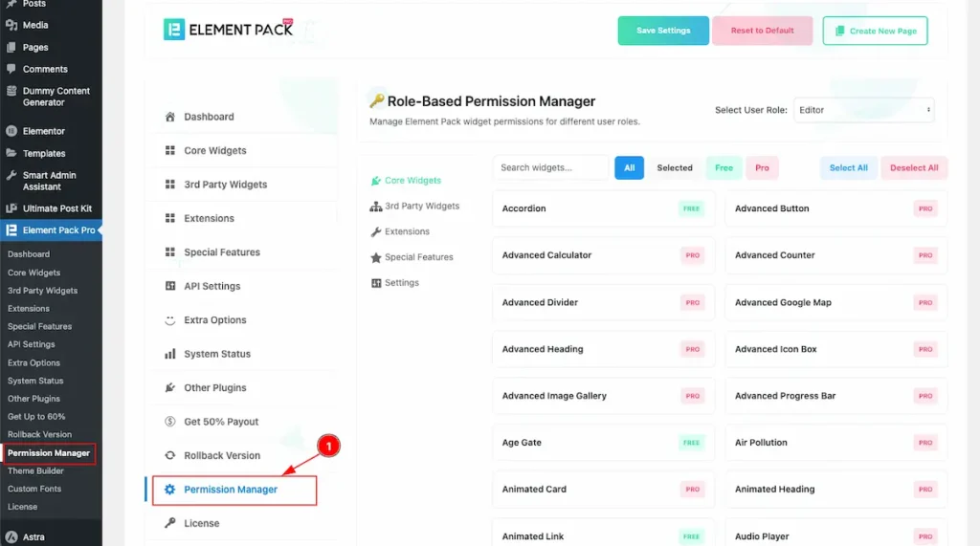The width and height of the screenshot is (980, 546).
Task: Switch to Core Widgets permission tab
Action: pyautogui.click(x=406, y=181)
